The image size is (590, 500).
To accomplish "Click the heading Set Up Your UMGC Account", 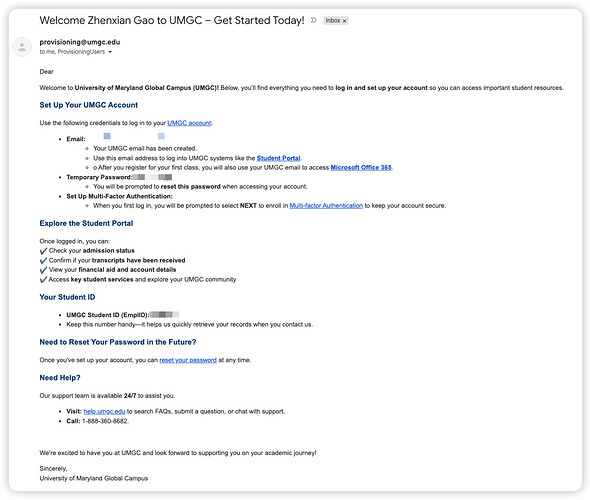I will (x=89, y=105).
